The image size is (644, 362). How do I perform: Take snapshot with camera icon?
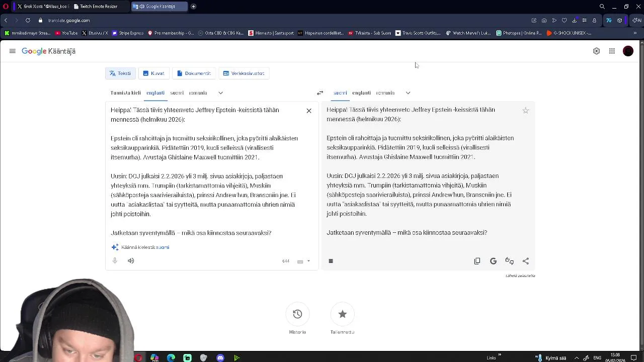pyautogui.click(x=544, y=21)
